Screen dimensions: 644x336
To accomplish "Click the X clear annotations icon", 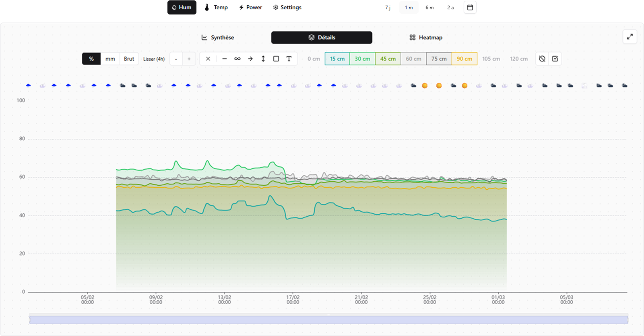I will tap(208, 59).
